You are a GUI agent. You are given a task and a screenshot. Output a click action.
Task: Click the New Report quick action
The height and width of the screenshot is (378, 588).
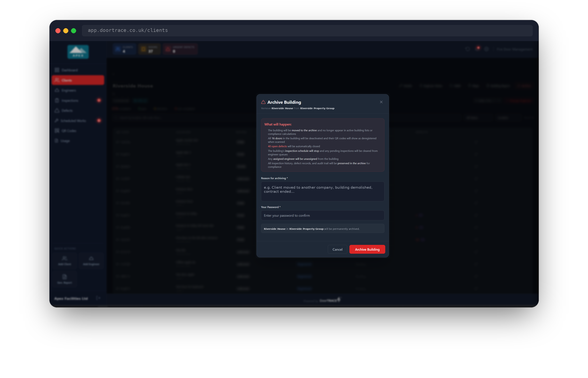pyautogui.click(x=65, y=279)
